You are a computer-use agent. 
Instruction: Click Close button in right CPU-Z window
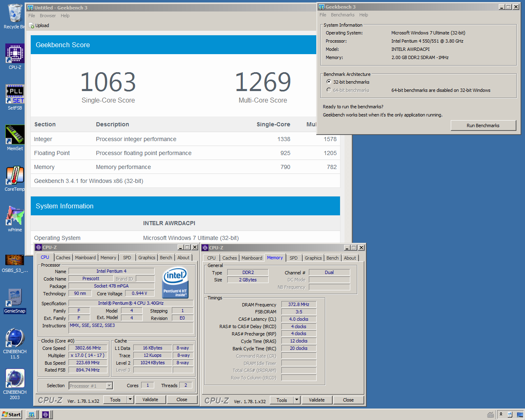(348, 400)
